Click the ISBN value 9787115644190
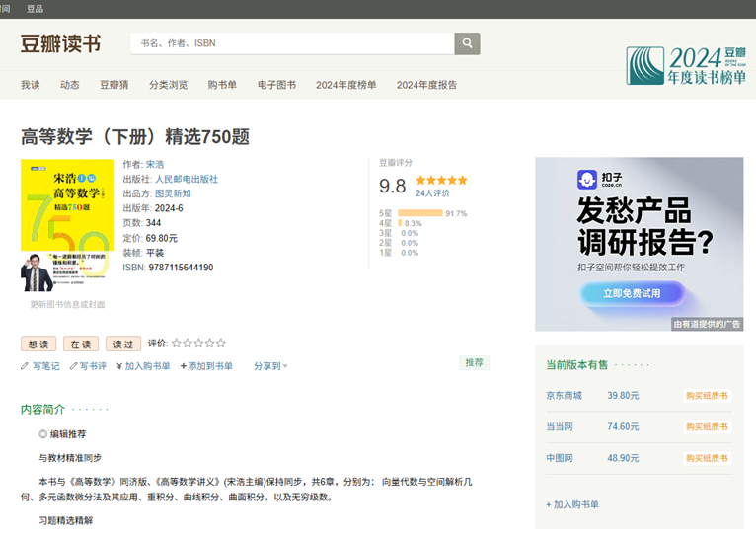 coord(181,268)
